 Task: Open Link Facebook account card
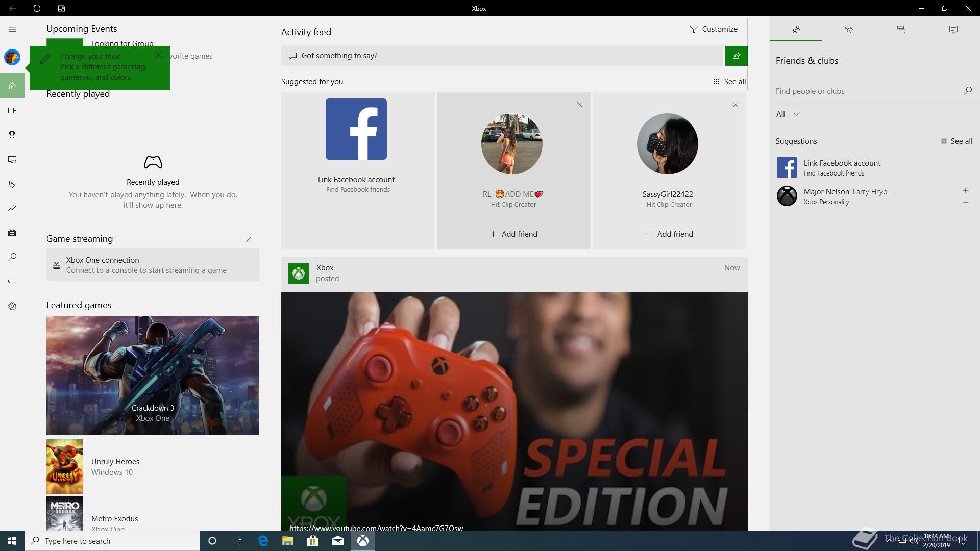tap(358, 170)
